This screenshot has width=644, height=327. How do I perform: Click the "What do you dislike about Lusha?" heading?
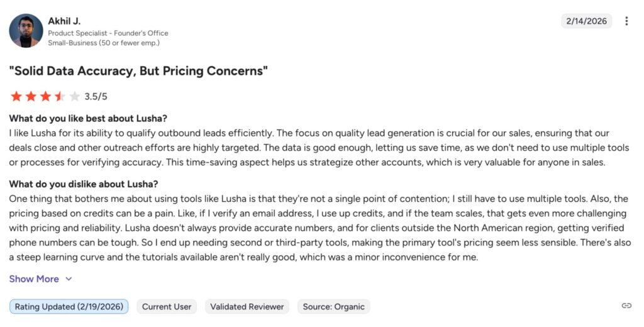pyautogui.click(x=84, y=184)
